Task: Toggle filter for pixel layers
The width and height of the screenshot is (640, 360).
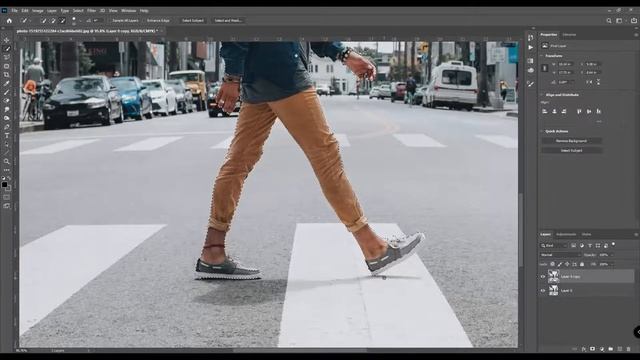Action: click(573, 246)
